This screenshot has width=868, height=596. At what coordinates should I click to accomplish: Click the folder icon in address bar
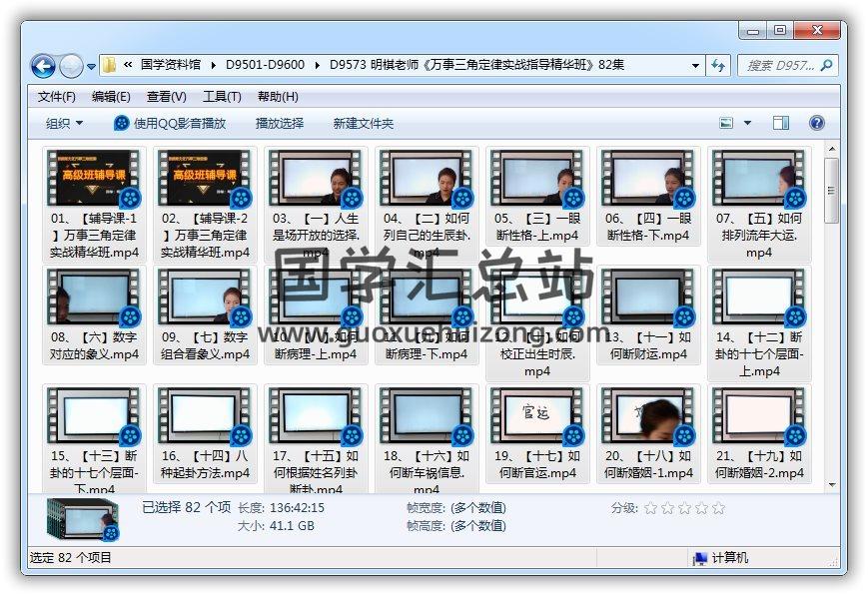pyautogui.click(x=110, y=65)
